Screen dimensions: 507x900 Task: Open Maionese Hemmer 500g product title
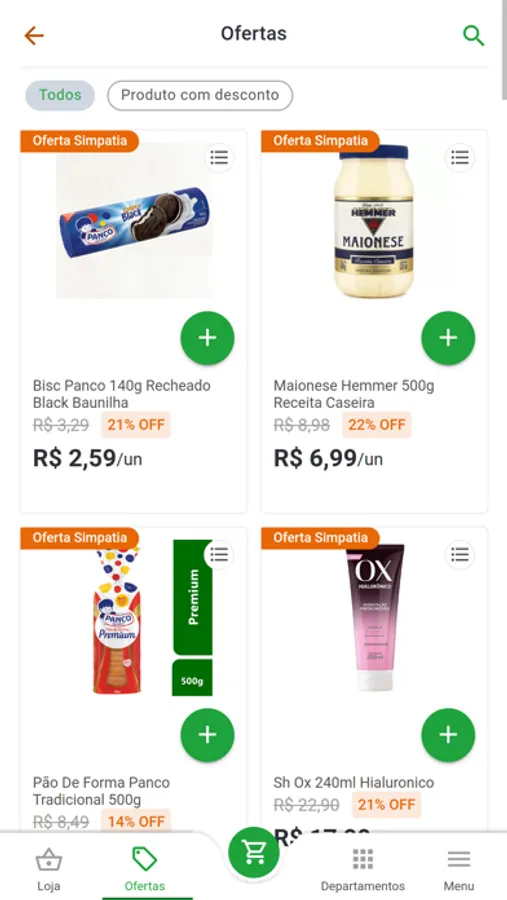pyautogui.click(x=354, y=394)
